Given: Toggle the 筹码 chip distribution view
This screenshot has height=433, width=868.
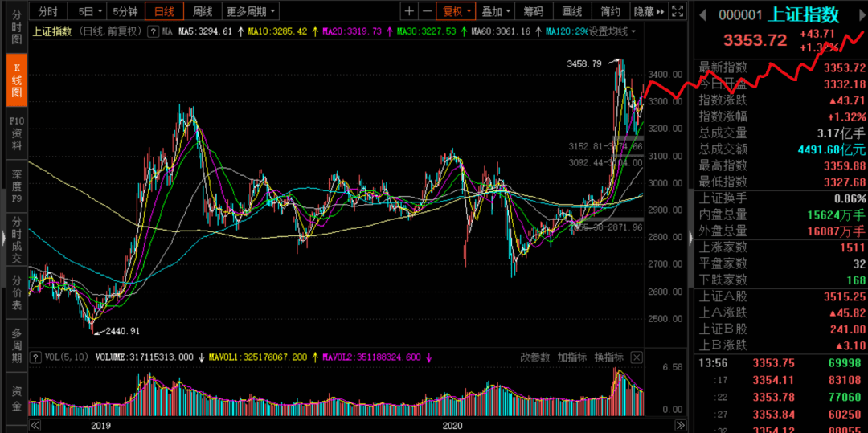Looking at the screenshot, I should (533, 11).
